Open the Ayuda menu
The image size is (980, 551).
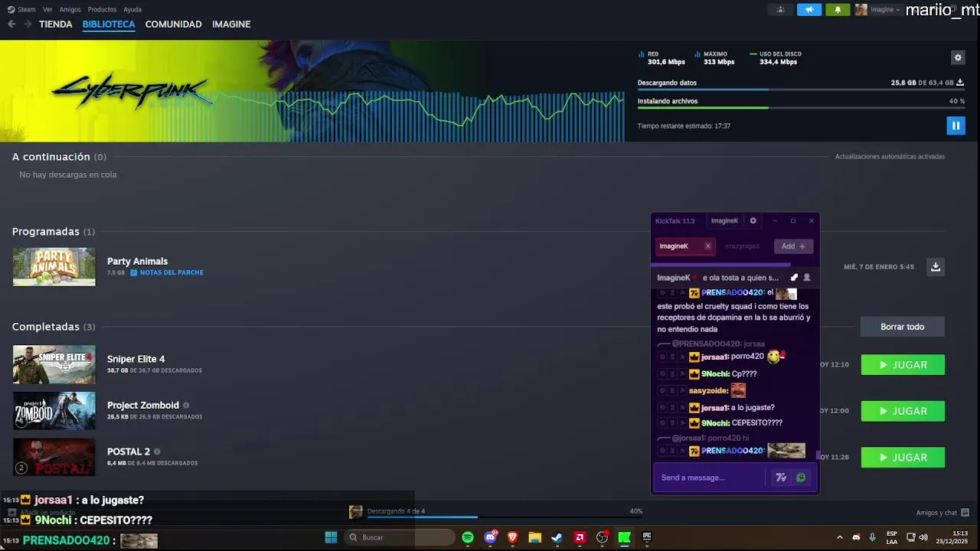pyautogui.click(x=132, y=9)
